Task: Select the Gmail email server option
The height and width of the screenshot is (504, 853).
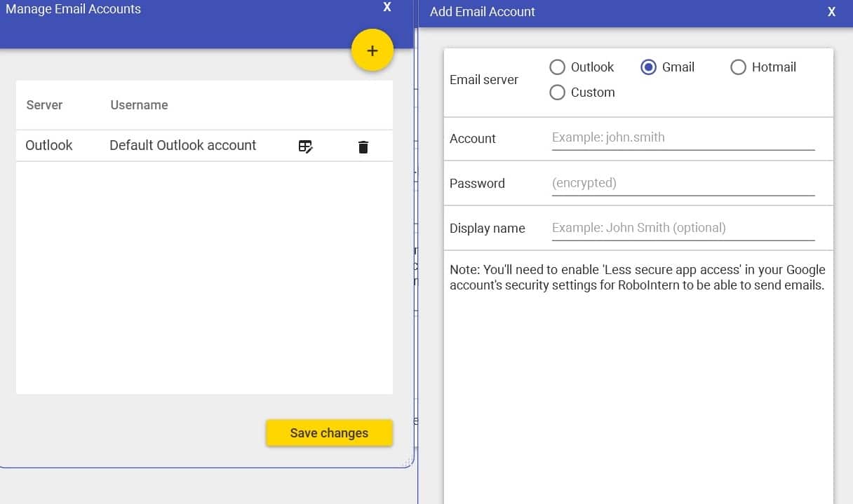Action: tap(649, 67)
